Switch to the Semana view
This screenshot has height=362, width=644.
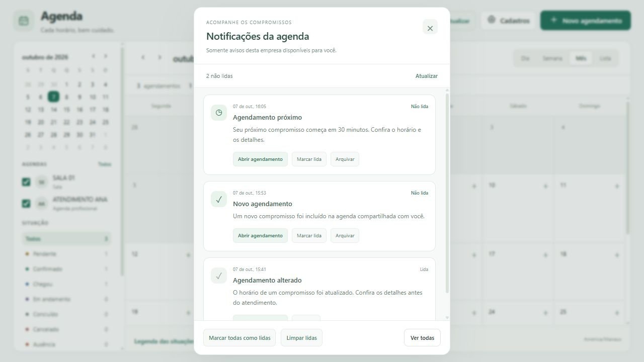tap(552, 58)
